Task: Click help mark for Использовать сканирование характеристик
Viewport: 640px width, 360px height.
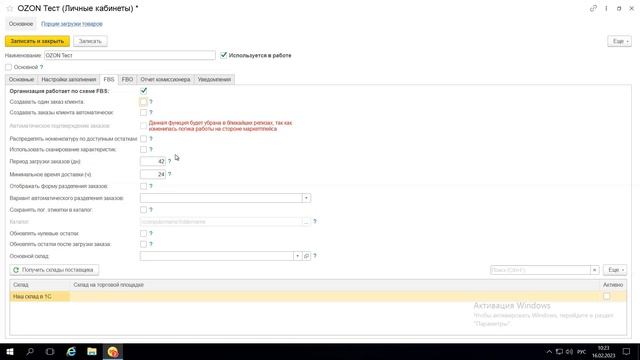Action: click(151, 149)
